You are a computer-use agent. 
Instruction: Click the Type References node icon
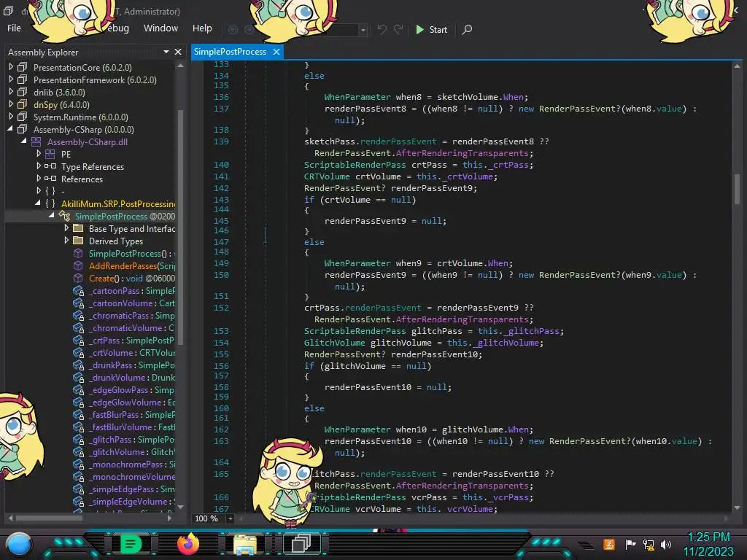[x=50, y=166]
